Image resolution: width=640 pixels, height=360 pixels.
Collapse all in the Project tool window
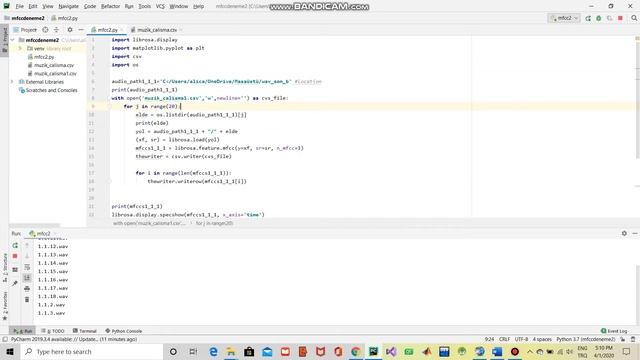(x=56, y=30)
